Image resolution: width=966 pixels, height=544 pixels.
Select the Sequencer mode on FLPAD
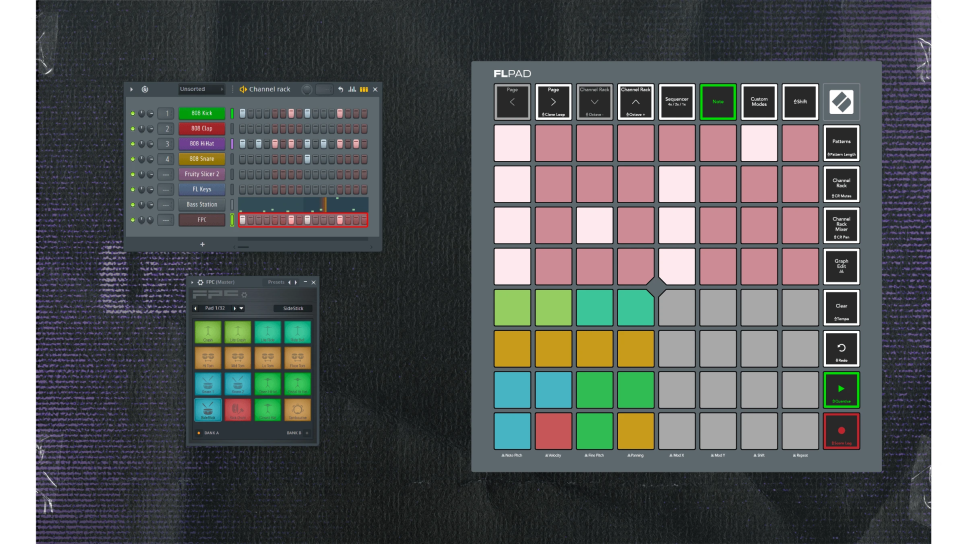676,102
